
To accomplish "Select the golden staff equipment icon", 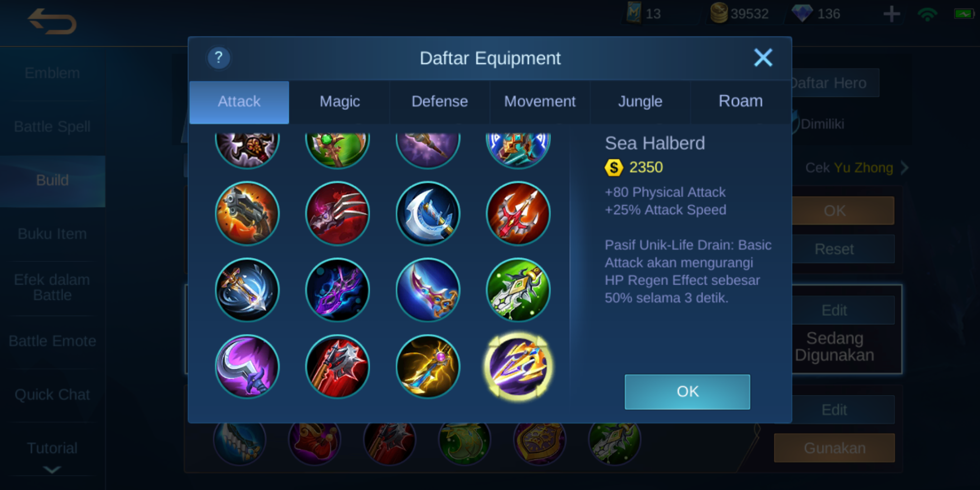I will [428, 367].
